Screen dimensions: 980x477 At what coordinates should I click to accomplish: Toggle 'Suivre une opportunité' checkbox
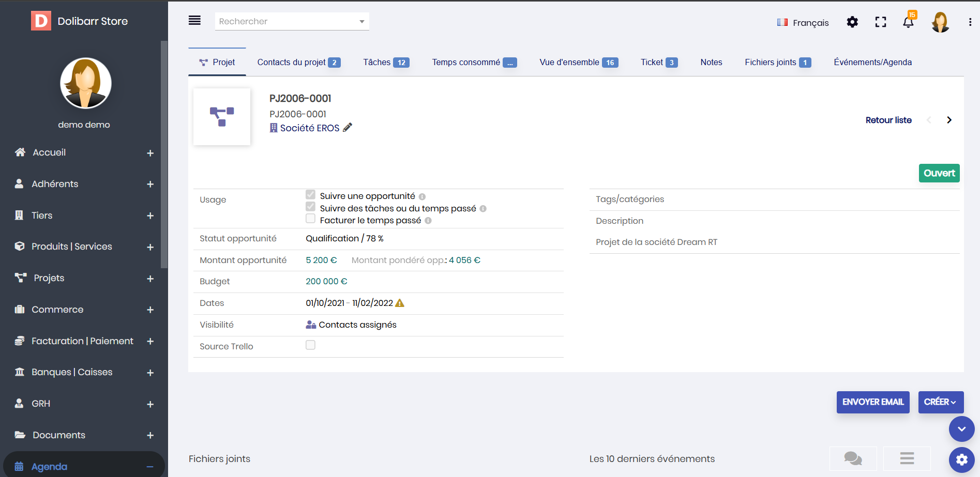tap(310, 195)
